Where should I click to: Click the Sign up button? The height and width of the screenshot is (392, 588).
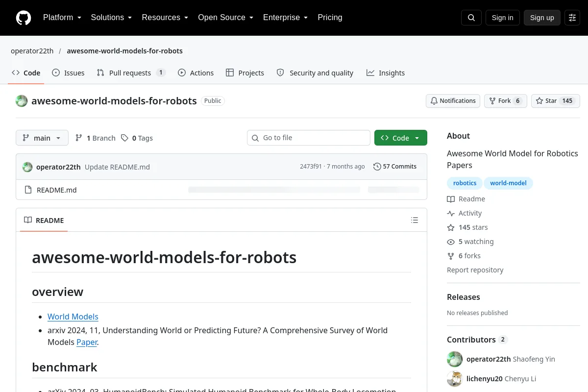[x=542, y=18]
